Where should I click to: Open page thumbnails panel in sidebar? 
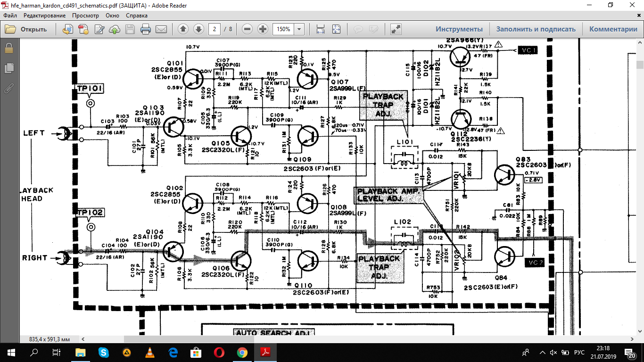point(8,68)
